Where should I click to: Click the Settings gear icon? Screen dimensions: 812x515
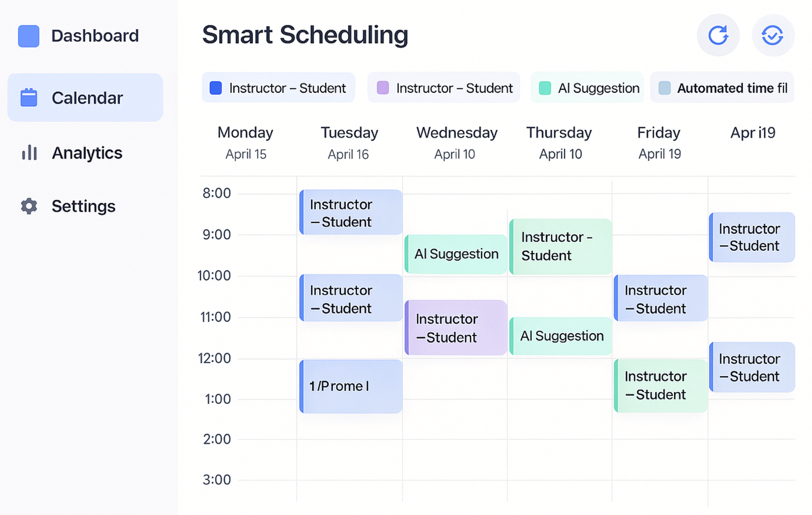click(29, 206)
